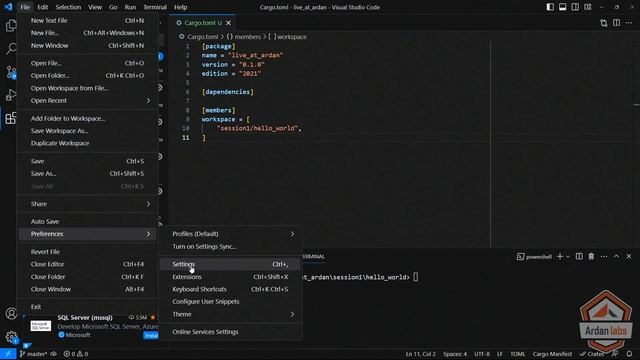Change indentation via Spaces: 4
The height and width of the screenshot is (360, 640).
pos(455,354)
